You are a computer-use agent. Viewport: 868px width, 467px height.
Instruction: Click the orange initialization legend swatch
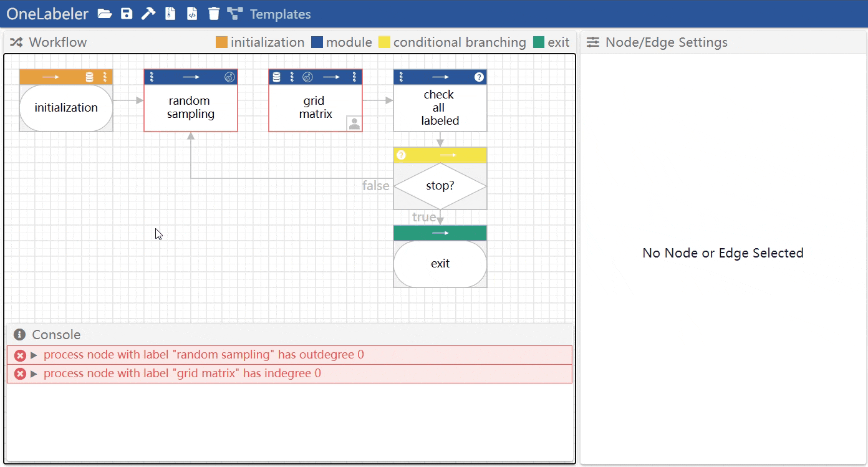pos(221,42)
